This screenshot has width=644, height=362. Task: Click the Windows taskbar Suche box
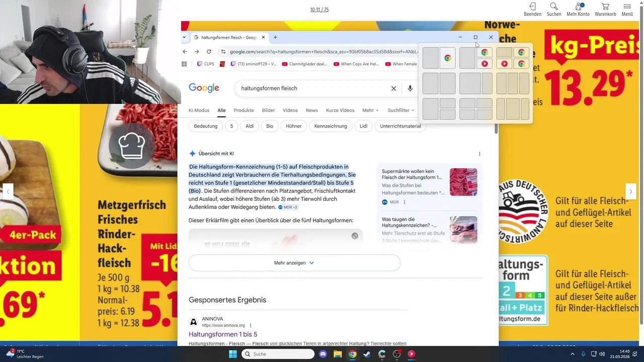pyautogui.click(x=278, y=354)
